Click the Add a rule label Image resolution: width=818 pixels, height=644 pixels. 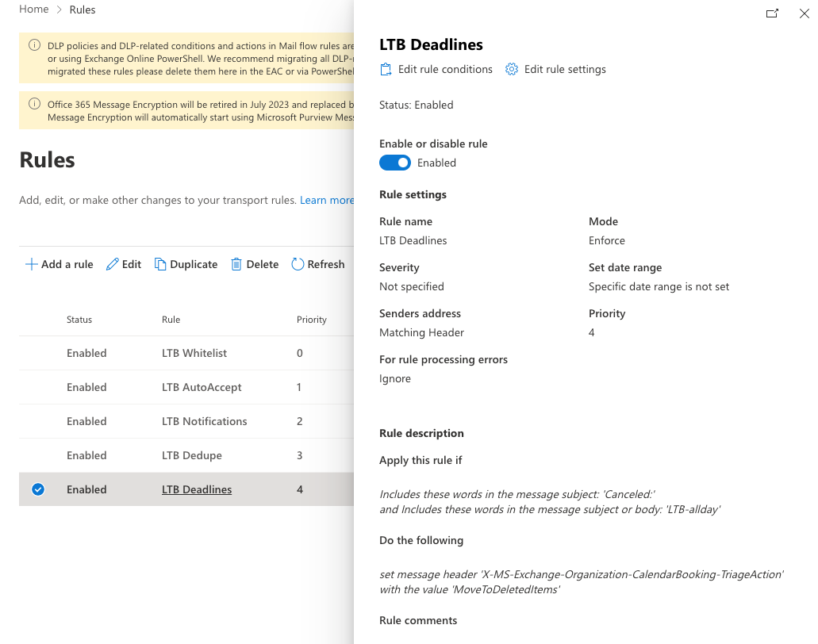67,264
